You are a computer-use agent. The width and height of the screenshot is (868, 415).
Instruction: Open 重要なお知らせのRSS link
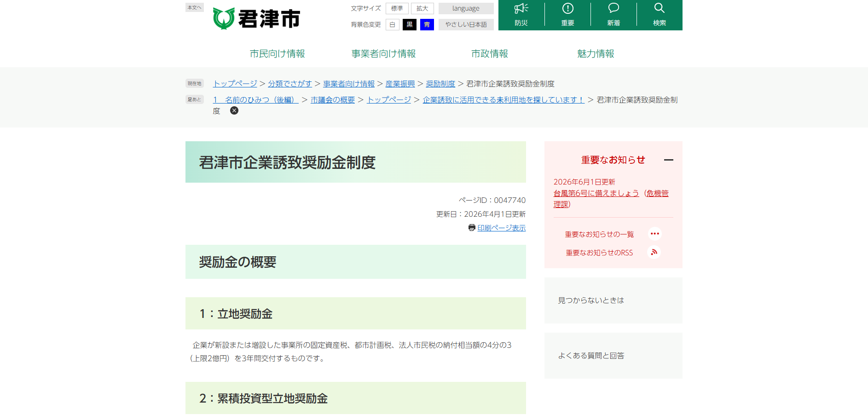tap(599, 253)
